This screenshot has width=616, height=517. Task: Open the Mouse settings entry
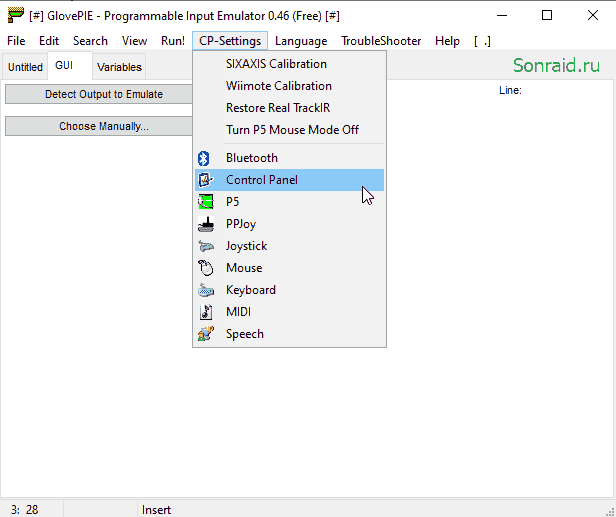click(x=289, y=268)
